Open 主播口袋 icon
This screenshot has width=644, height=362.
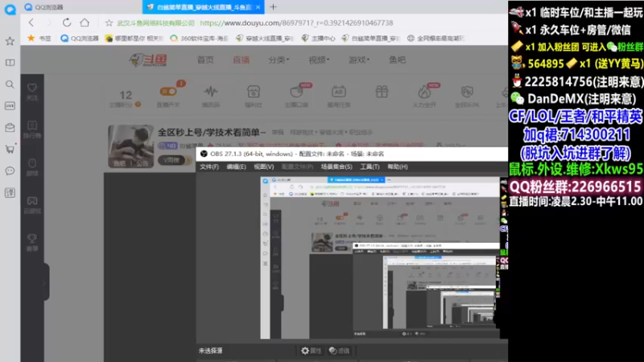(x=296, y=96)
